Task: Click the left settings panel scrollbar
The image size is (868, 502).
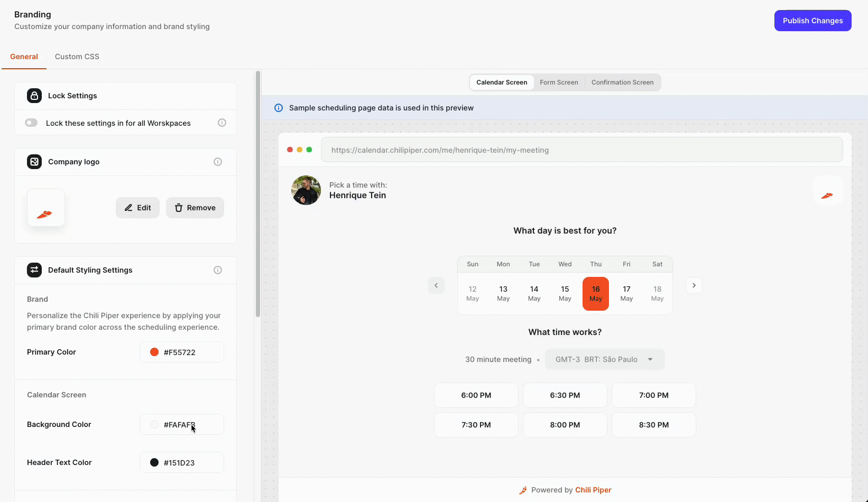Action: pos(258,194)
